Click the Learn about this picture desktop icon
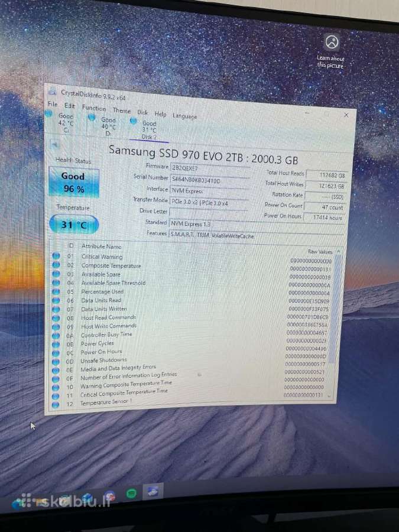 [331, 51]
